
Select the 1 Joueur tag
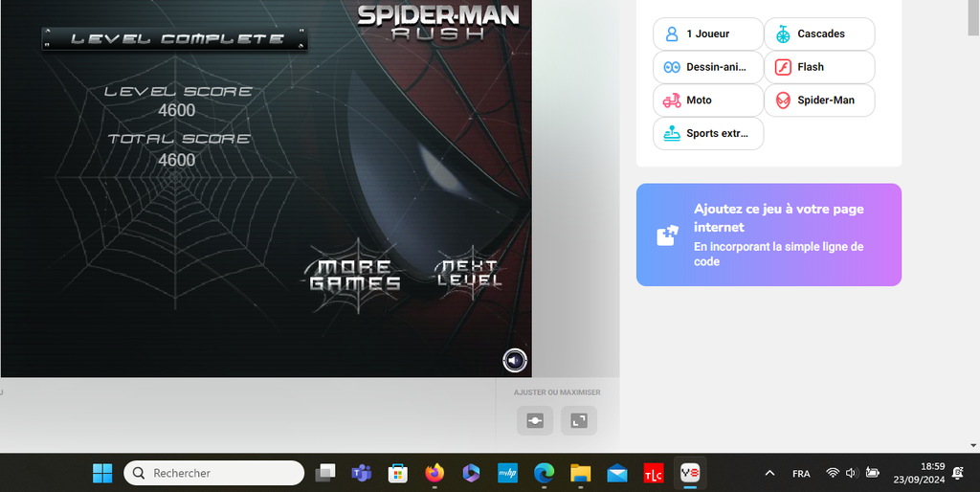point(708,34)
